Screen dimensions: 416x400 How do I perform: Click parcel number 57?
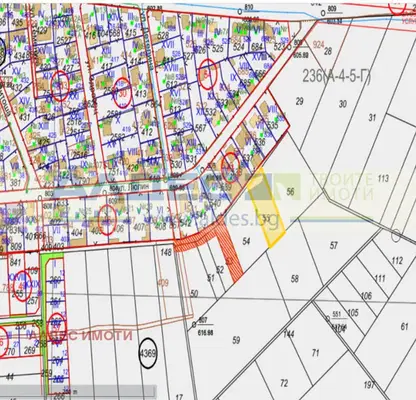point(334,246)
